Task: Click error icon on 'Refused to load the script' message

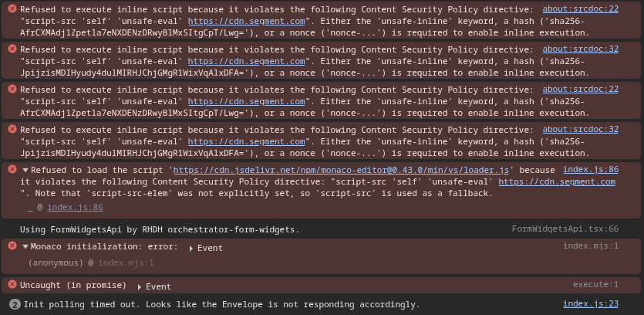Action: pos(12,170)
